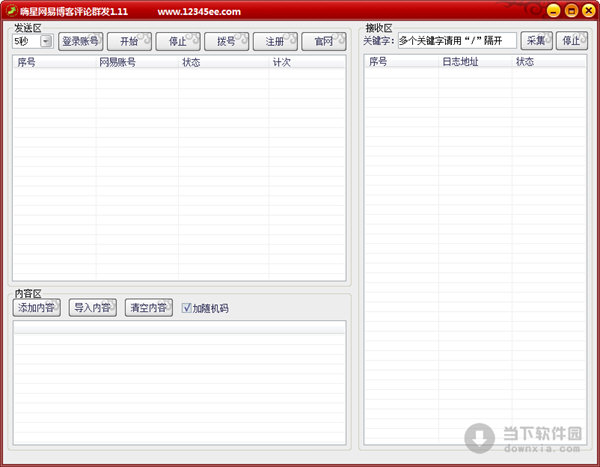Viewport: 600px width, 467px height.
Task: Click the 登录账号 button
Action: coord(80,41)
